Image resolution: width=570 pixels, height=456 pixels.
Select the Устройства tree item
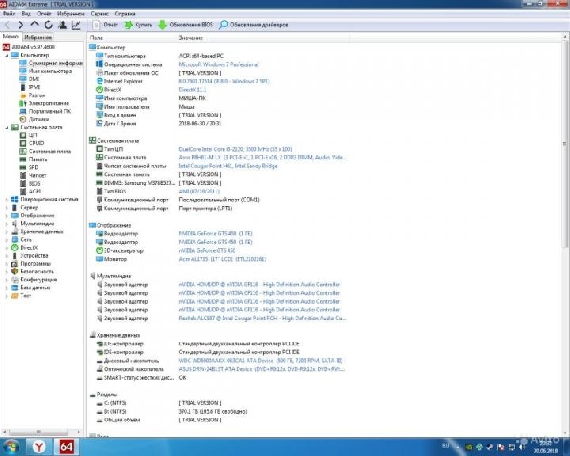(29, 256)
